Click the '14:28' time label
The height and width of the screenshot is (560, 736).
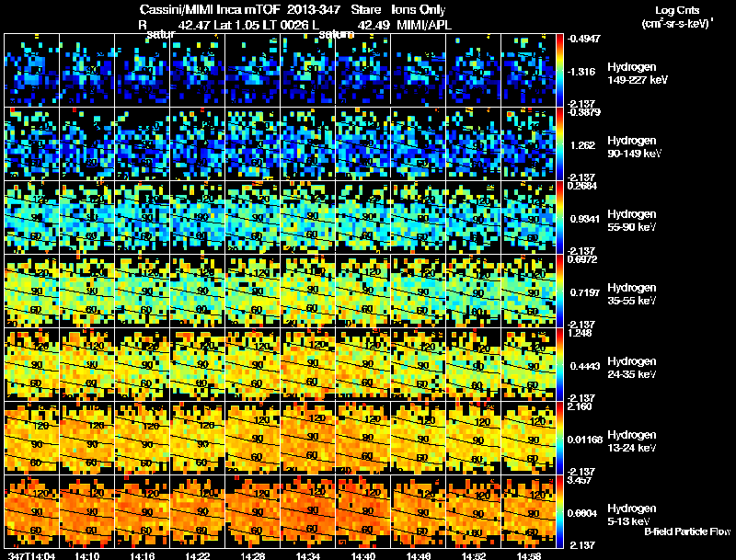coord(253,555)
